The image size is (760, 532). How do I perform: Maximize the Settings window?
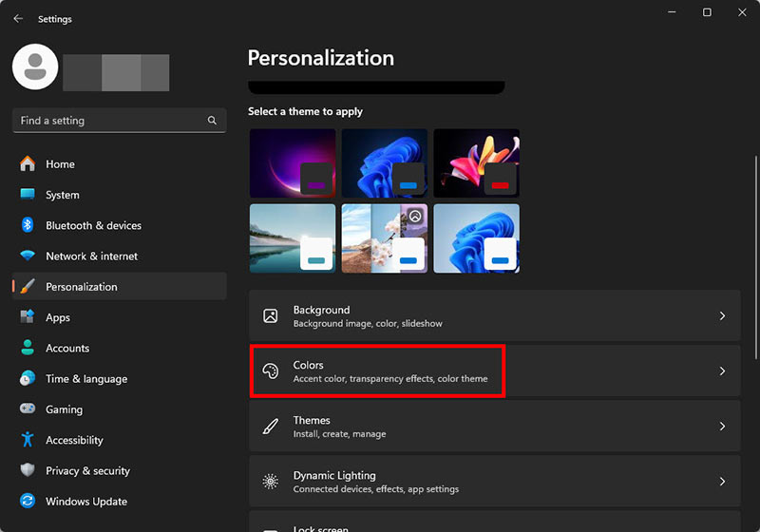[x=707, y=12]
